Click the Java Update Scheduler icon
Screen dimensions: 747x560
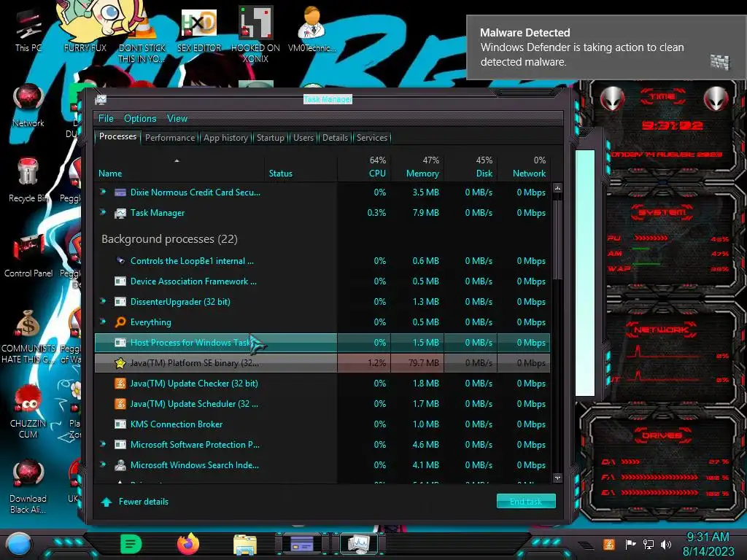pos(120,404)
